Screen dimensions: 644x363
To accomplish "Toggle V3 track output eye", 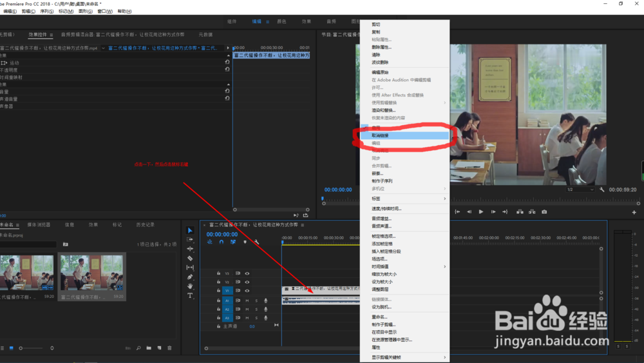I will (x=247, y=273).
